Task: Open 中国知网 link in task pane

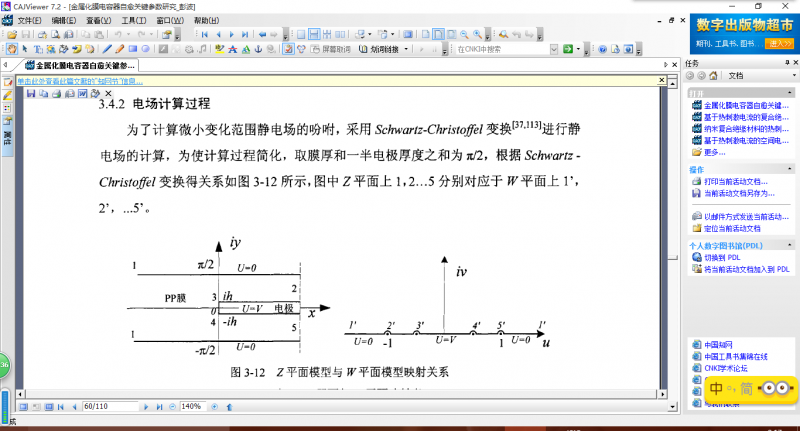Action: pos(718,345)
